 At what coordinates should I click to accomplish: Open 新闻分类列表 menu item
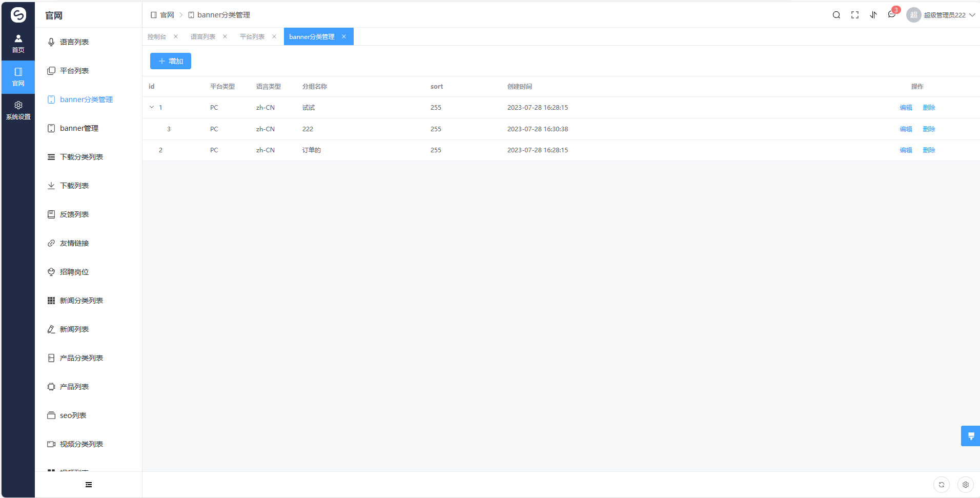click(88, 301)
